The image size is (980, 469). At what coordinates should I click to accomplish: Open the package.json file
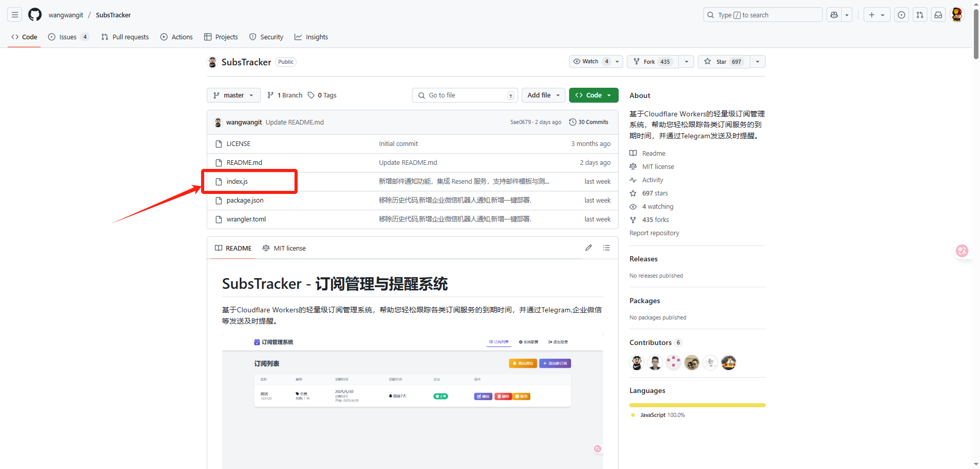click(245, 201)
